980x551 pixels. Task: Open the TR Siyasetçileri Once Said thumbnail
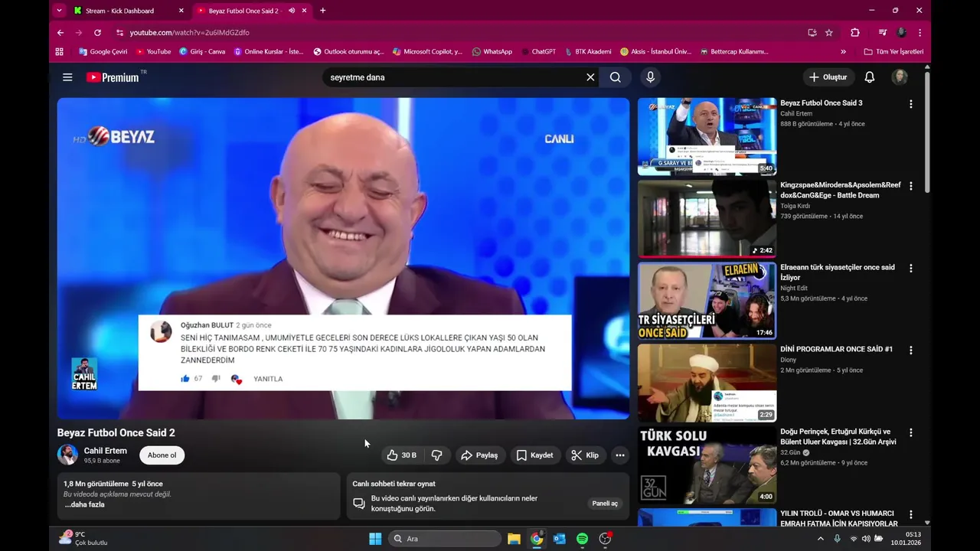click(707, 300)
